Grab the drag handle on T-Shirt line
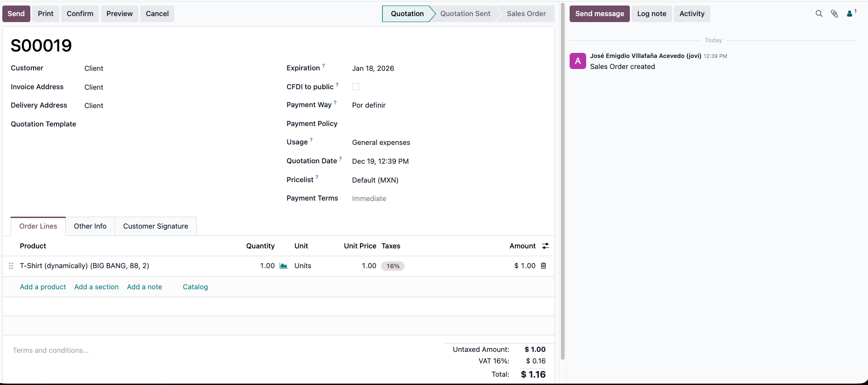 click(11, 266)
